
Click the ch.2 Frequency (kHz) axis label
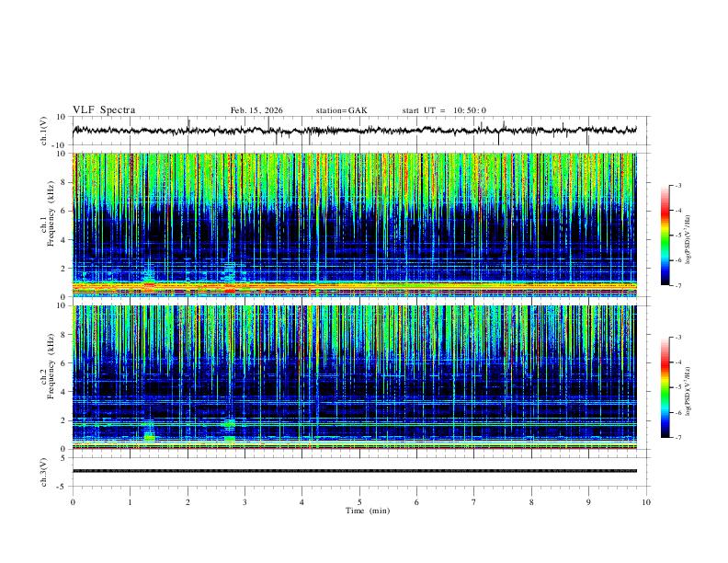click(x=51, y=367)
